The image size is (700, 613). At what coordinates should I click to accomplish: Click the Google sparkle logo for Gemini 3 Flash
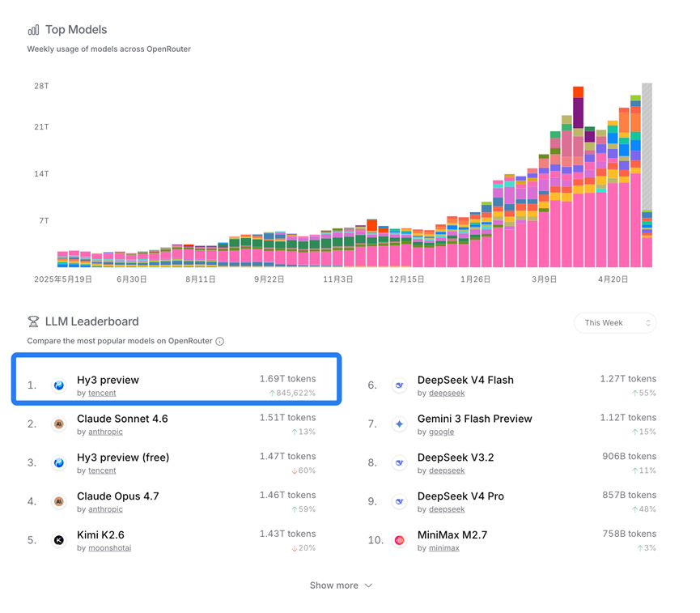coord(399,424)
